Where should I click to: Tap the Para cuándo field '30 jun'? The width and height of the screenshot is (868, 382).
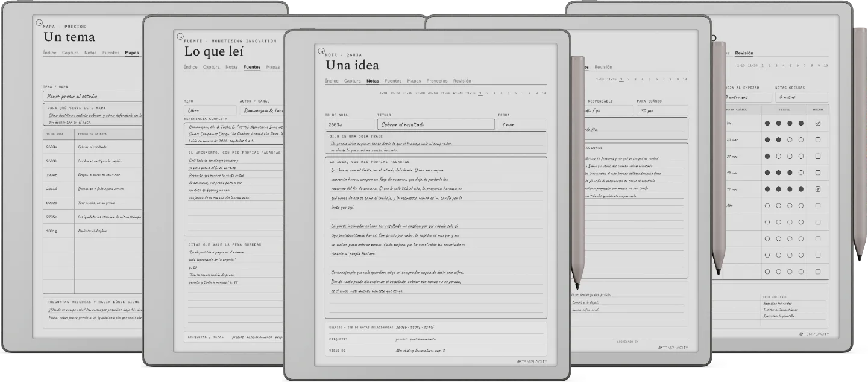662,110
